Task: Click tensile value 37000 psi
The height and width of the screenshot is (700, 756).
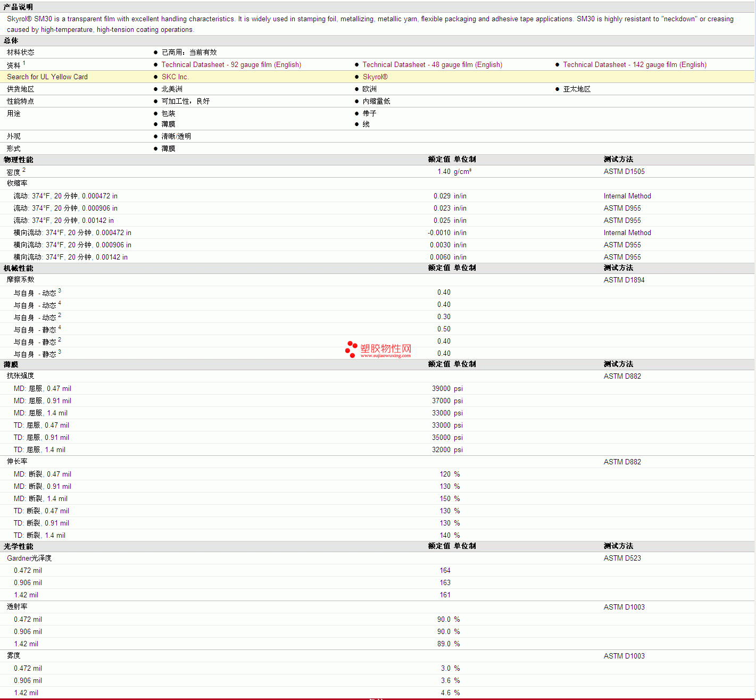Action: (447, 401)
